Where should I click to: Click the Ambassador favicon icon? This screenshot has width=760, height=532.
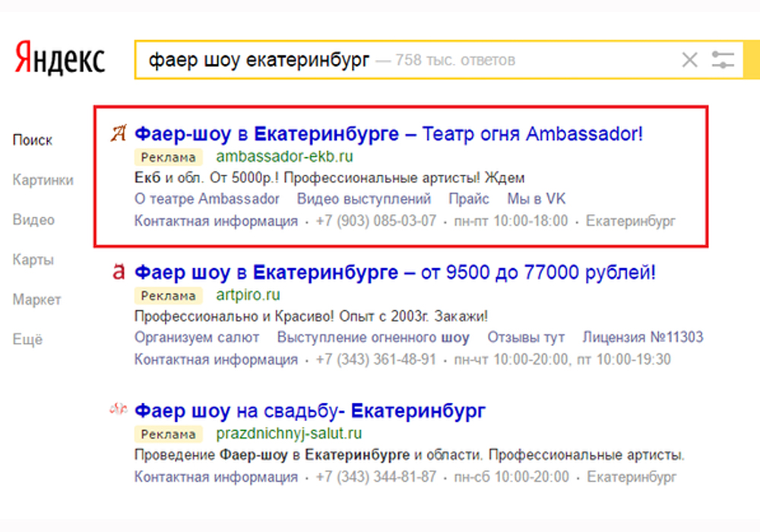pyautogui.click(x=119, y=133)
